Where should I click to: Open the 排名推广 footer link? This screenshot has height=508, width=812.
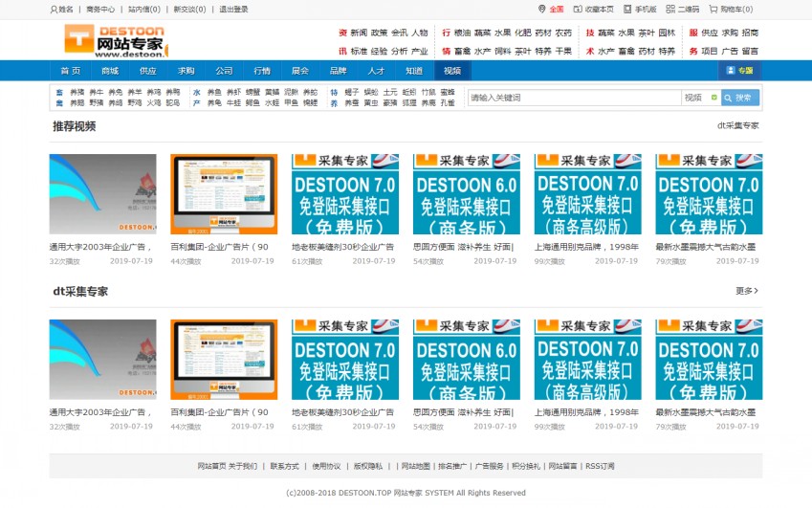coord(452,466)
